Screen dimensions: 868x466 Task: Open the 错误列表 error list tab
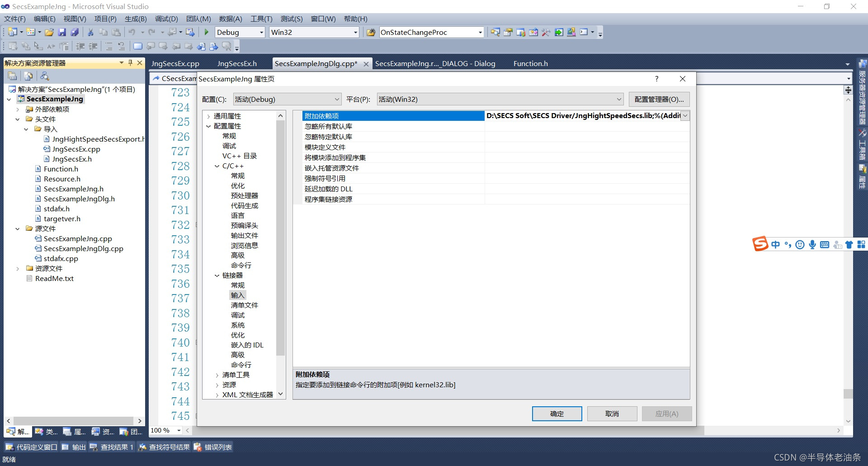(213, 447)
